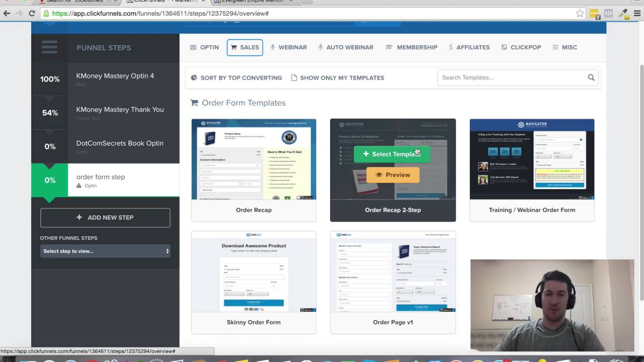Click the warning icon under order form step
Screen dimensions: 644x362
pyautogui.click(x=79, y=186)
